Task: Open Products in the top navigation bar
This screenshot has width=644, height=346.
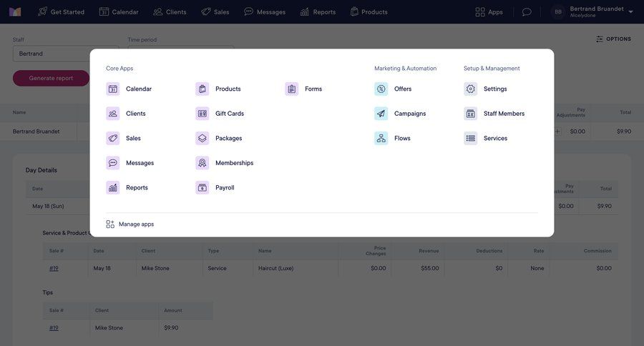Action: point(369,12)
